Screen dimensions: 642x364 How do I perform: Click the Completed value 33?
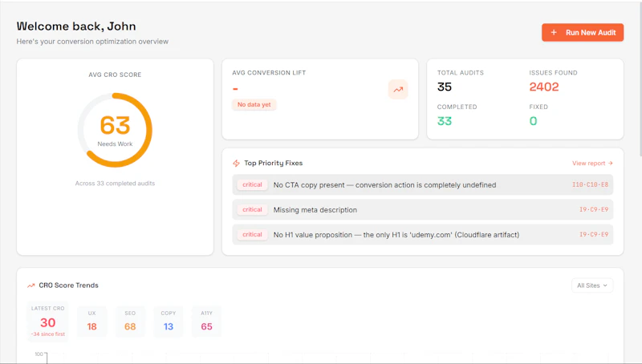click(445, 121)
